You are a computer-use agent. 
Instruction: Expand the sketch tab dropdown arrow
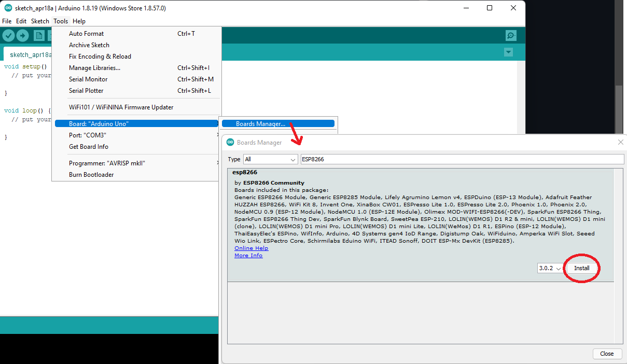tap(508, 52)
